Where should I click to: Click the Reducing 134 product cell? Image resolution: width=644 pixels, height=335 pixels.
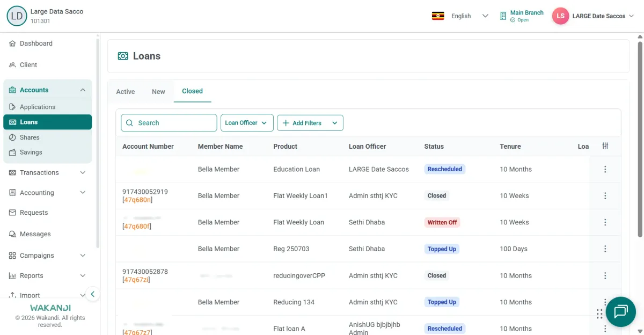click(294, 302)
